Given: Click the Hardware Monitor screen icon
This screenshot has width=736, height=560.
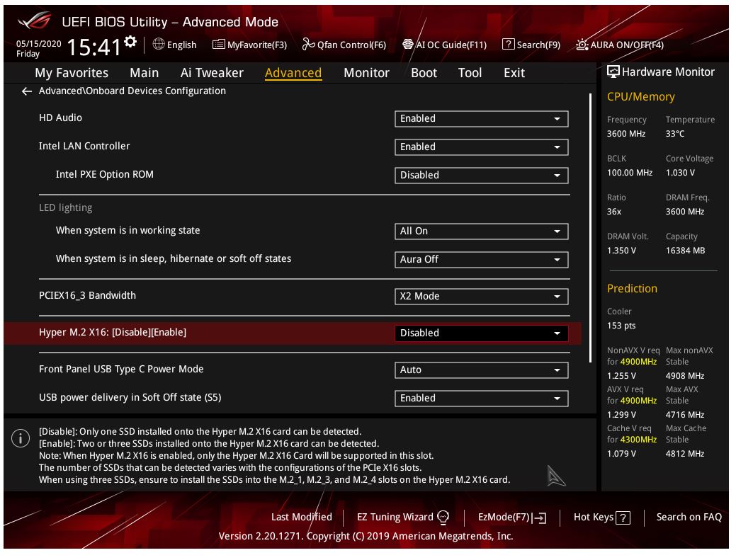Looking at the screenshot, I should coord(613,72).
